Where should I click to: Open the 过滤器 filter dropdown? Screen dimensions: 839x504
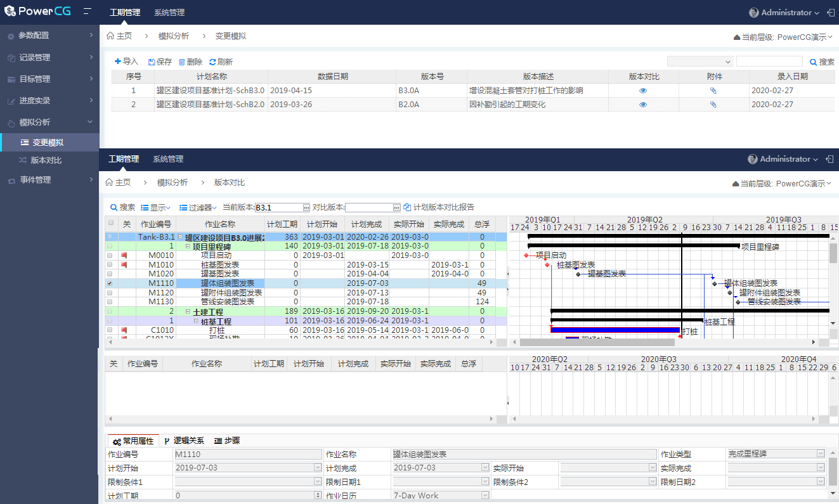pos(198,207)
